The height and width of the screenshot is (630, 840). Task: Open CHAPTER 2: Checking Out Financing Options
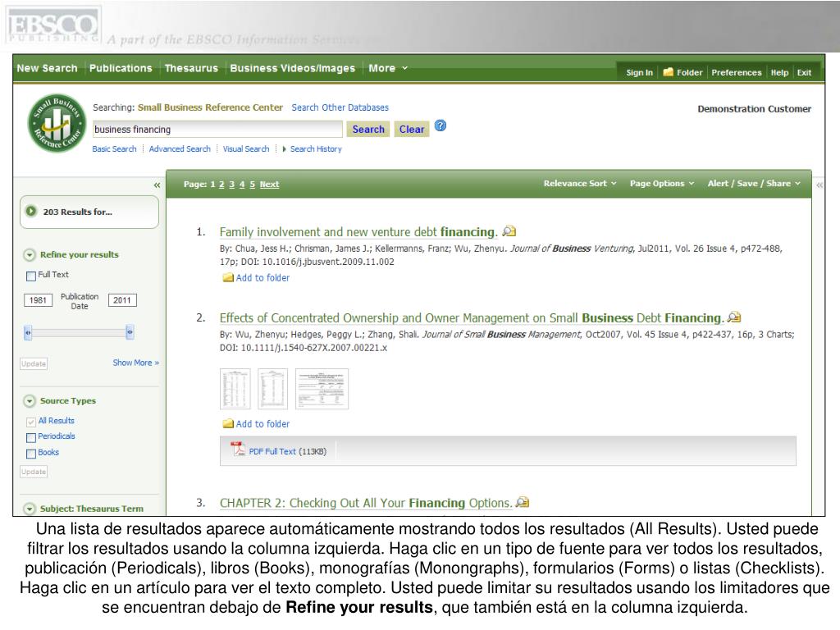coord(366,503)
